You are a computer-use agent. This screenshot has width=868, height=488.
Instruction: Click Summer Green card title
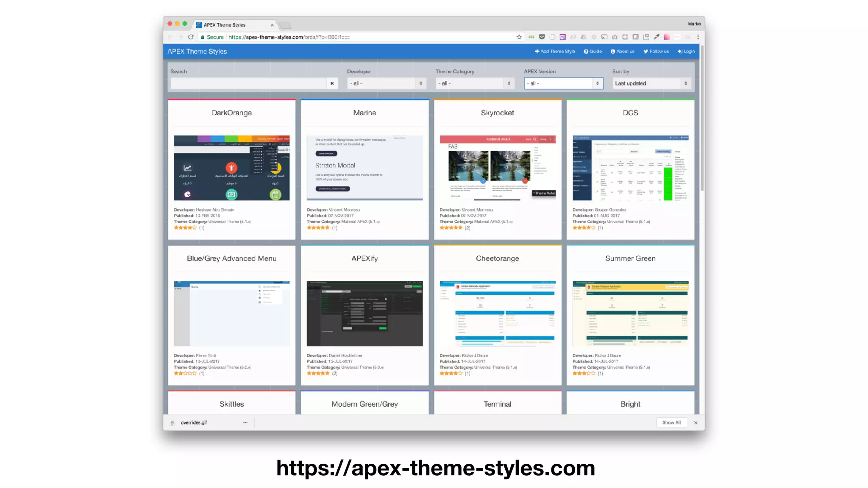point(631,258)
